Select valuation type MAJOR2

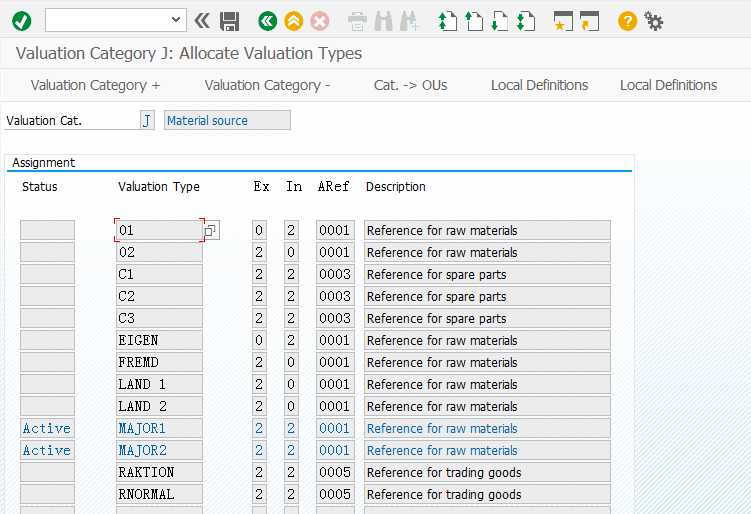tap(159, 450)
